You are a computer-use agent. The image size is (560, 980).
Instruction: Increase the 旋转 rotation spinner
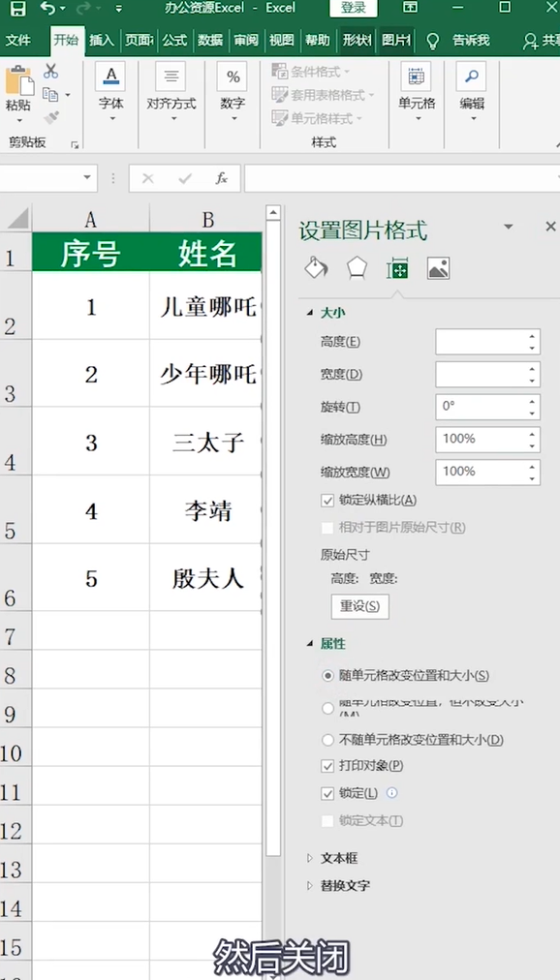pos(532,401)
